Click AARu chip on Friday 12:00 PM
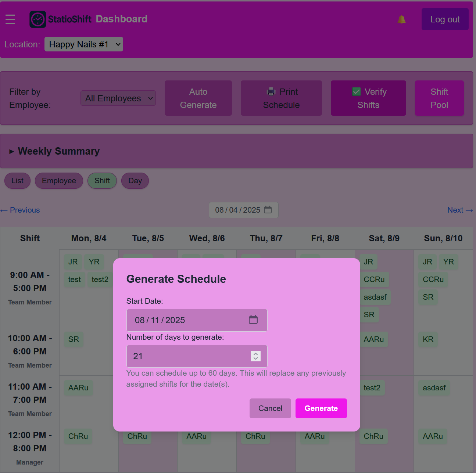This screenshot has width=476, height=473. [x=314, y=436]
